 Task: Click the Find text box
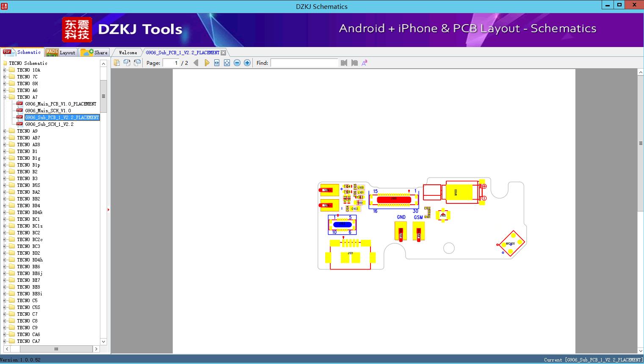(x=304, y=63)
